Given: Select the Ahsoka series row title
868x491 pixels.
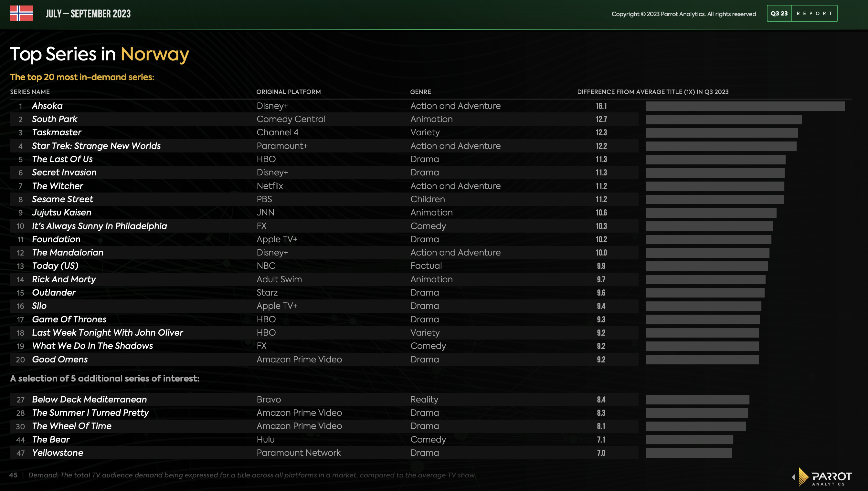Looking at the screenshot, I should pos(47,106).
